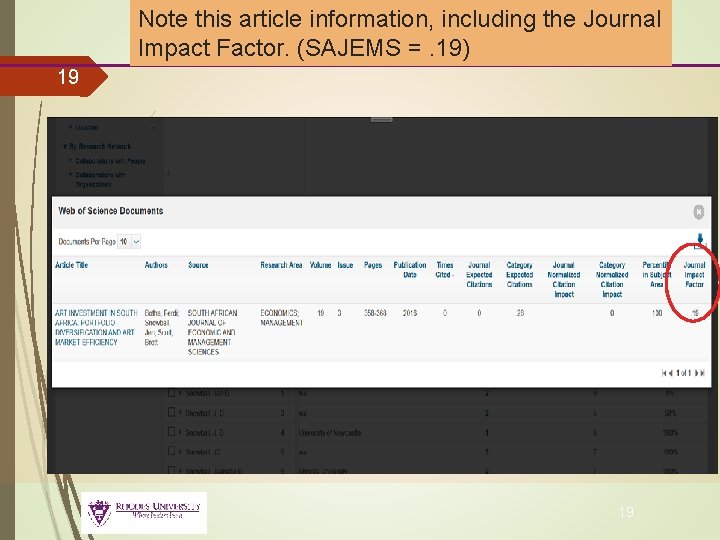Sort by the Authors column
The image size is (720, 540).
[x=156, y=265]
